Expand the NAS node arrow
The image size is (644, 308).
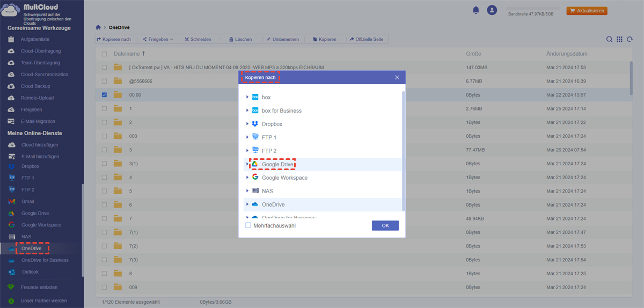tap(247, 191)
